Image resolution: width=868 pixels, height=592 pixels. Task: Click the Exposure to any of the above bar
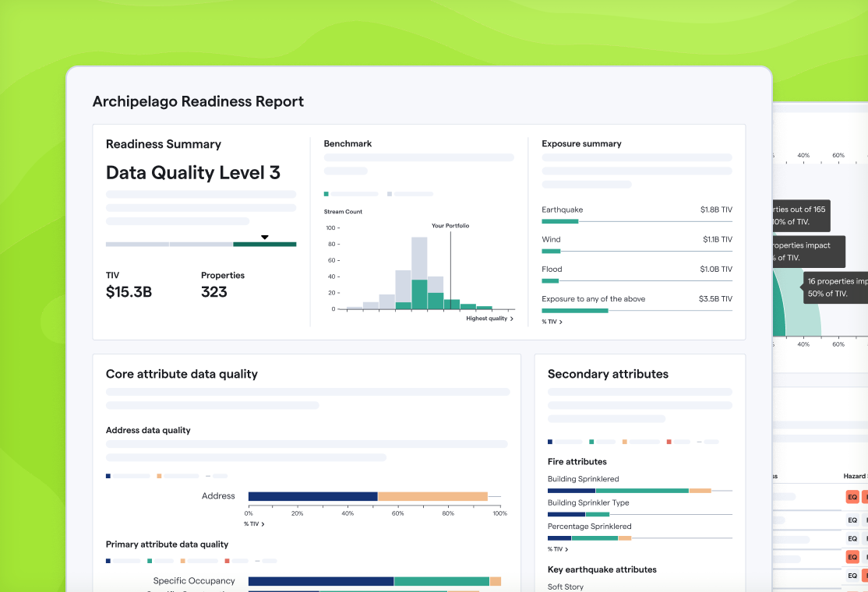click(637, 310)
